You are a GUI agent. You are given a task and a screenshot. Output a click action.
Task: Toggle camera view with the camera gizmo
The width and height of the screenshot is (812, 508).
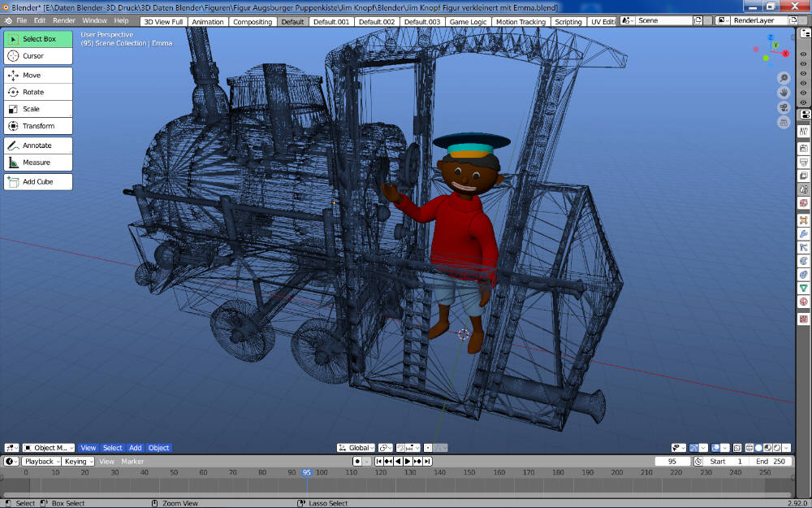(784, 107)
